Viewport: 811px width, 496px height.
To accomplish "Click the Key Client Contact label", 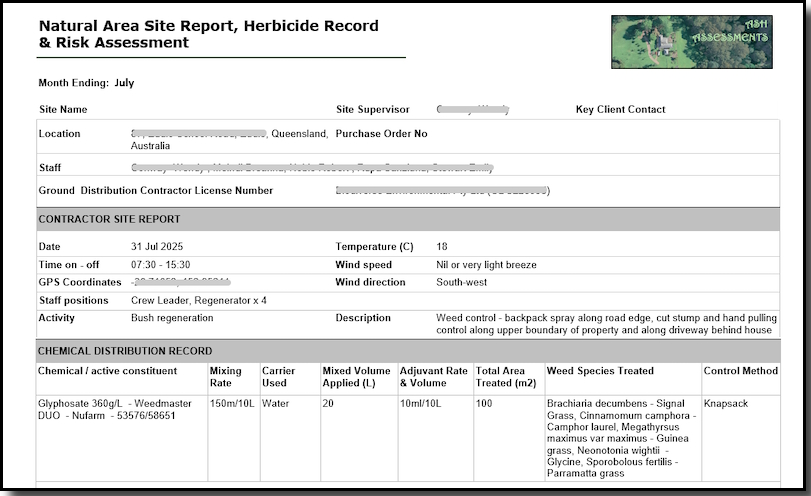I will 620,109.
